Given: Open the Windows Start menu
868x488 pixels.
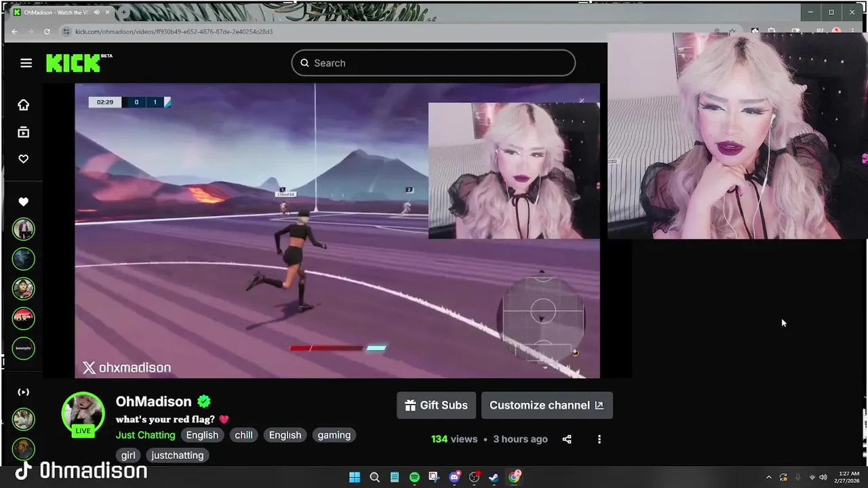Looking at the screenshot, I should tap(355, 477).
